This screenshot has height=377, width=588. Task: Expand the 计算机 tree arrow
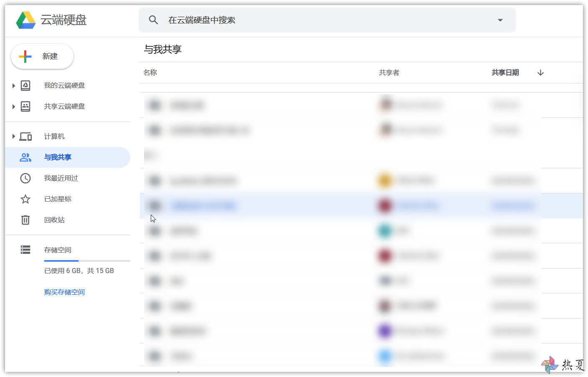tap(13, 137)
